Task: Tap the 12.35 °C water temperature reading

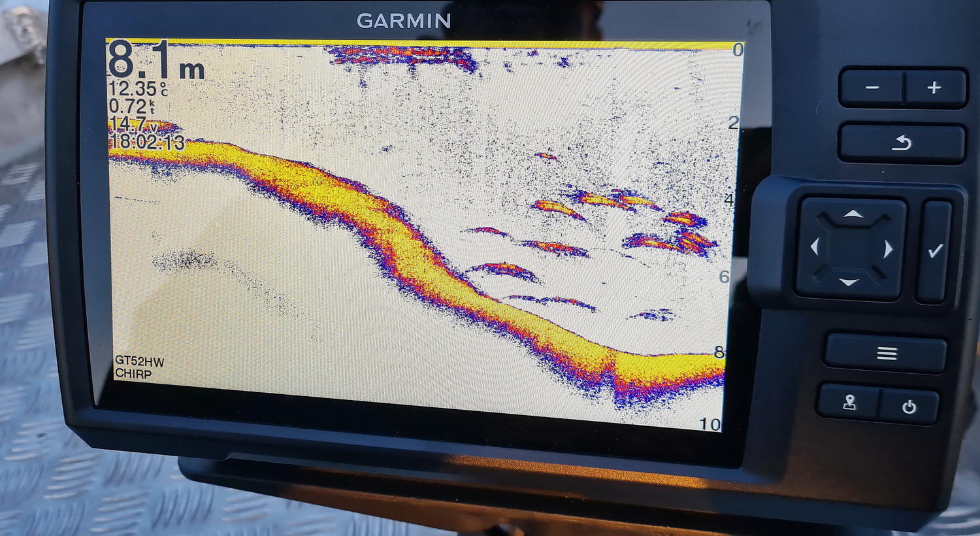Action: (x=137, y=89)
